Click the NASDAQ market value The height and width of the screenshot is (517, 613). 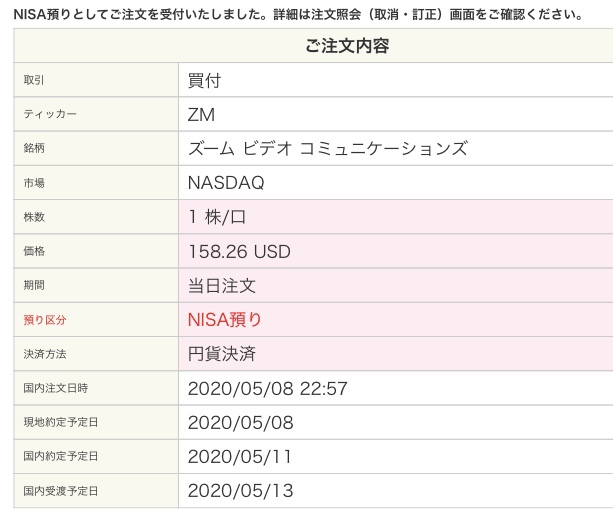pyautogui.click(x=226, y=183)
